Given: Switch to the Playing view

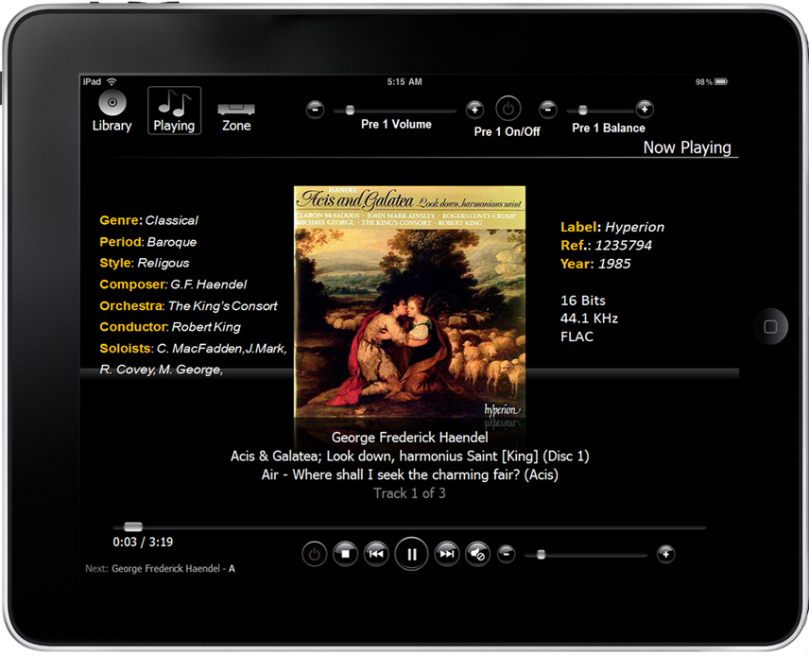Looking at the screenshot, I should (174, 111).
